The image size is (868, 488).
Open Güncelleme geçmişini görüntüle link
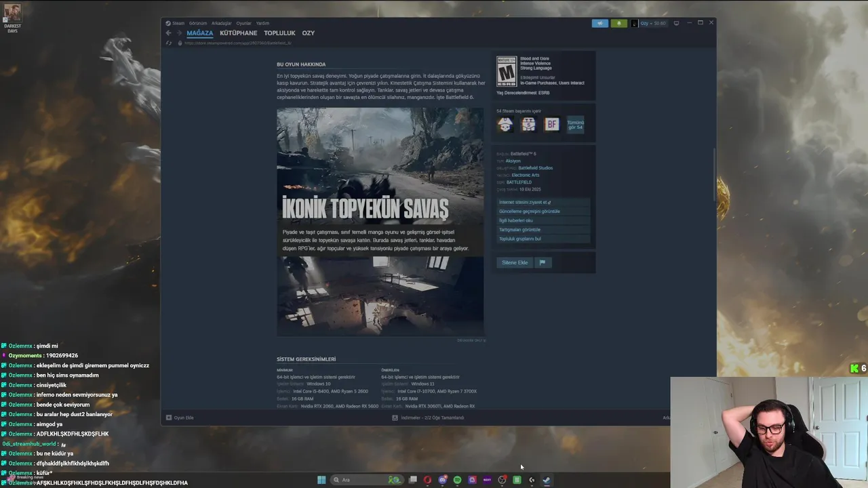(543, 211)
